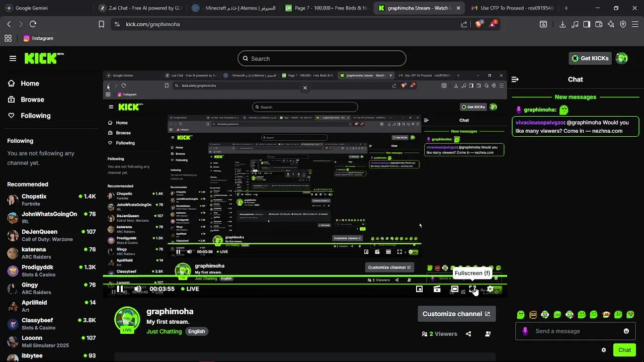Open Brave Shields lion icon

478,24
